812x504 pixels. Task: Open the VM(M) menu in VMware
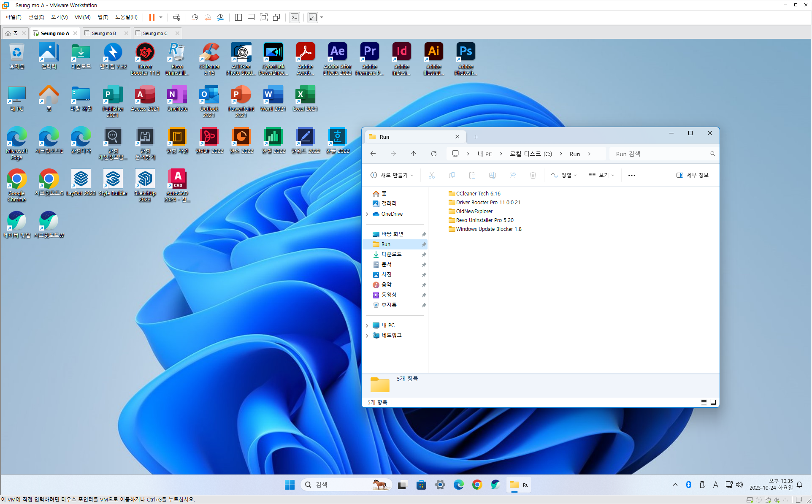point(82,17)
